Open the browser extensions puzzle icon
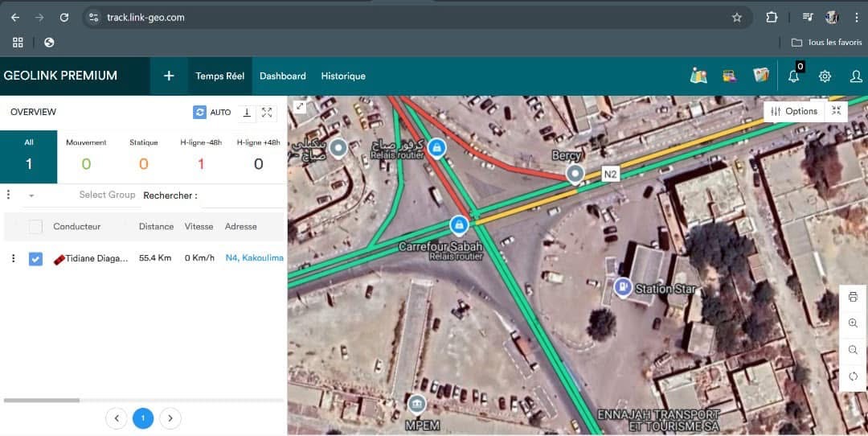The height and width of the screenshot is (436, 868). 772,17
